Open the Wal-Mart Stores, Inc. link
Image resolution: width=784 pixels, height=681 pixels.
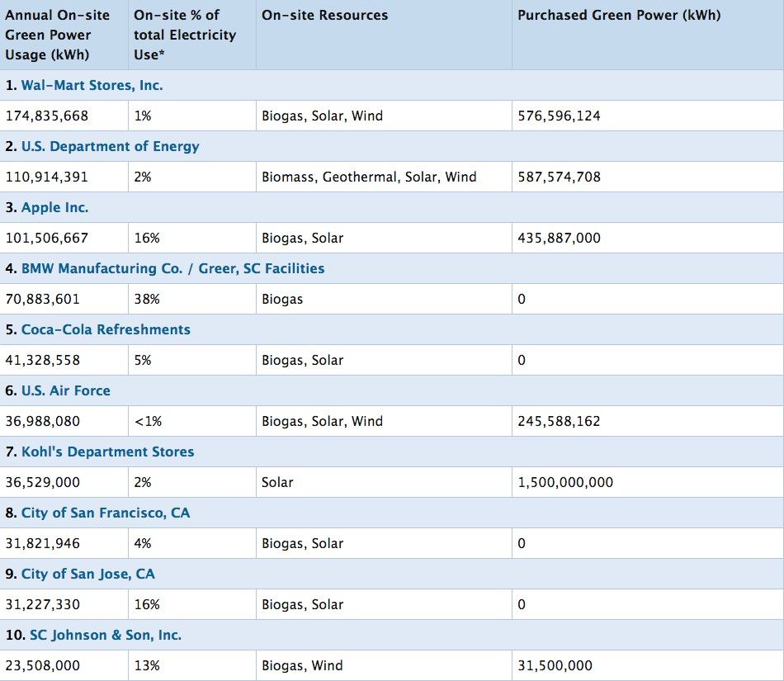tap(92, 86)
